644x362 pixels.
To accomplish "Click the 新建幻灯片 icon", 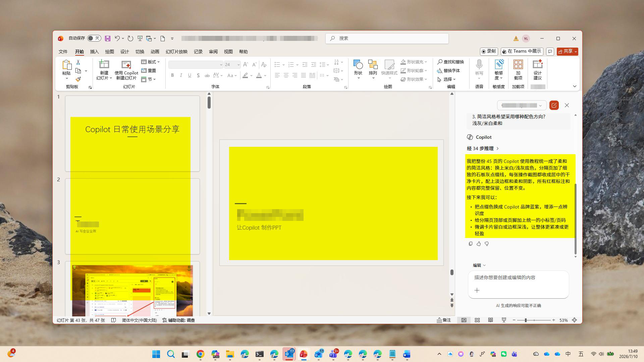I will [x=104, y=64].
